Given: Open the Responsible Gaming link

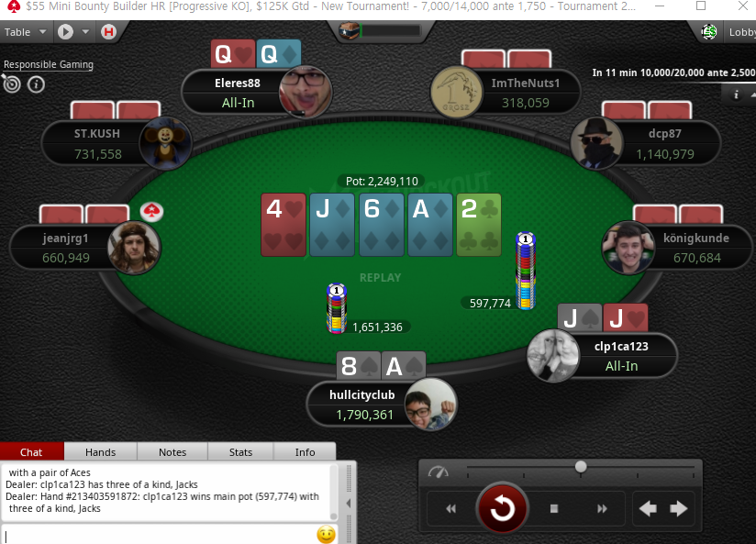Looking at the screenshot, I should (49, 64).
